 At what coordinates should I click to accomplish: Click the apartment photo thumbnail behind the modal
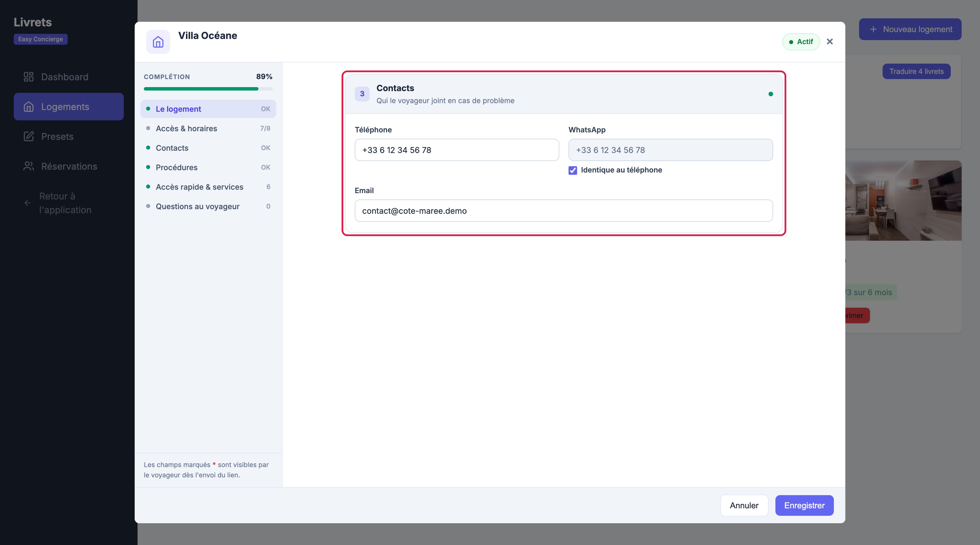pos(903,200)
